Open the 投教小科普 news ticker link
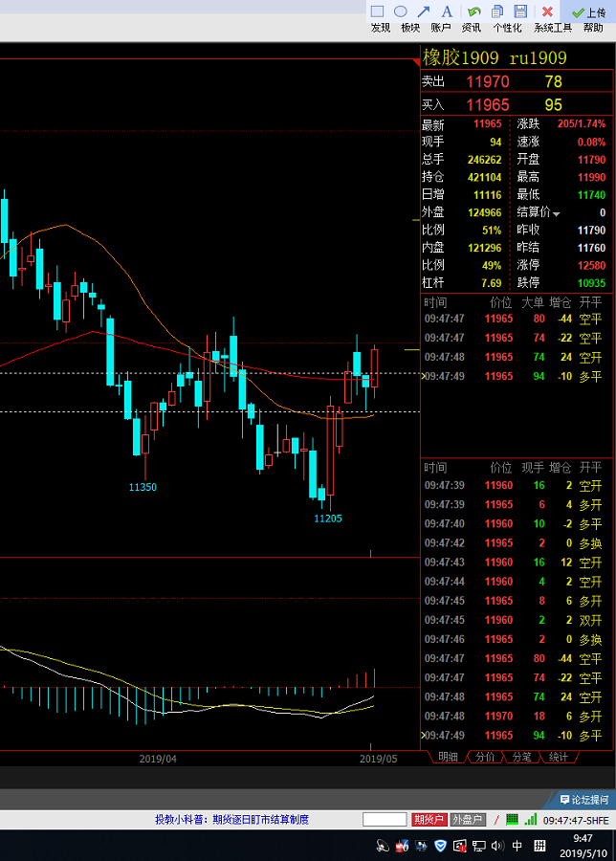This screenshot has width=616, height=861. pyautogui.click(x=231, y=820)
